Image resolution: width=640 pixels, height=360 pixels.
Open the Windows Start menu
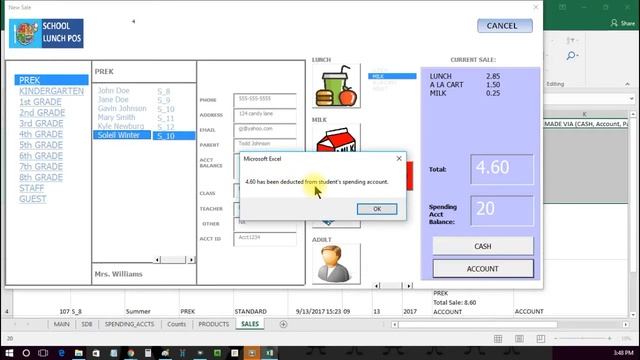[x=9, y=353]
